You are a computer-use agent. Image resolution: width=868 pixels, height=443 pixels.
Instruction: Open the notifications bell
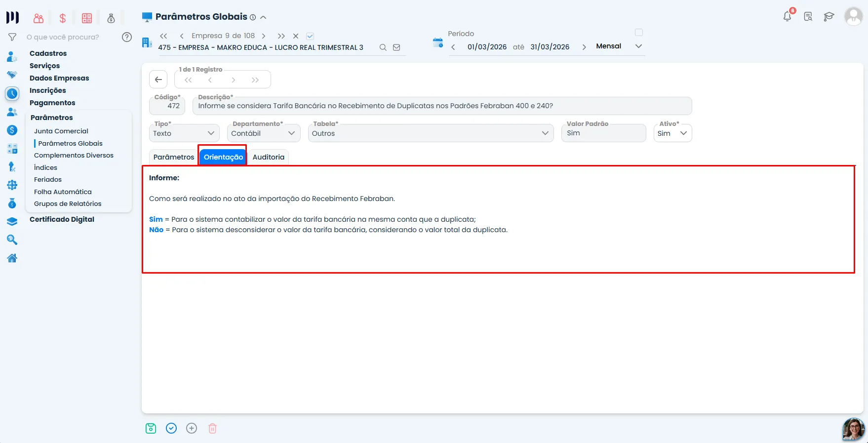coord(788,16)
